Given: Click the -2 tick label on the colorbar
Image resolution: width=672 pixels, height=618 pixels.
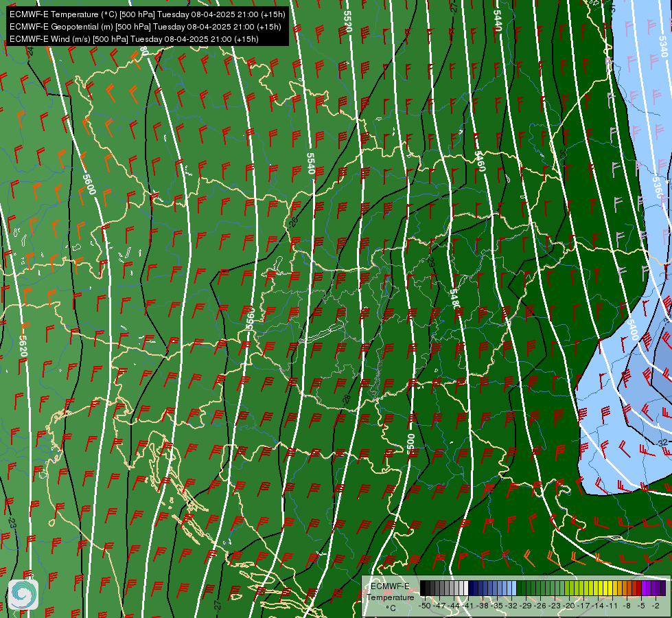Looking at the screenshot, I should [x=656, y=606].
